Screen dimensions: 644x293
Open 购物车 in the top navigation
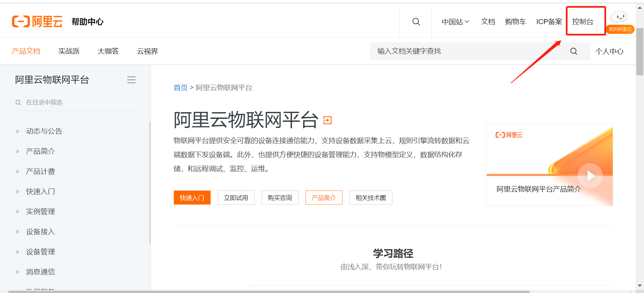coord(516,22)
